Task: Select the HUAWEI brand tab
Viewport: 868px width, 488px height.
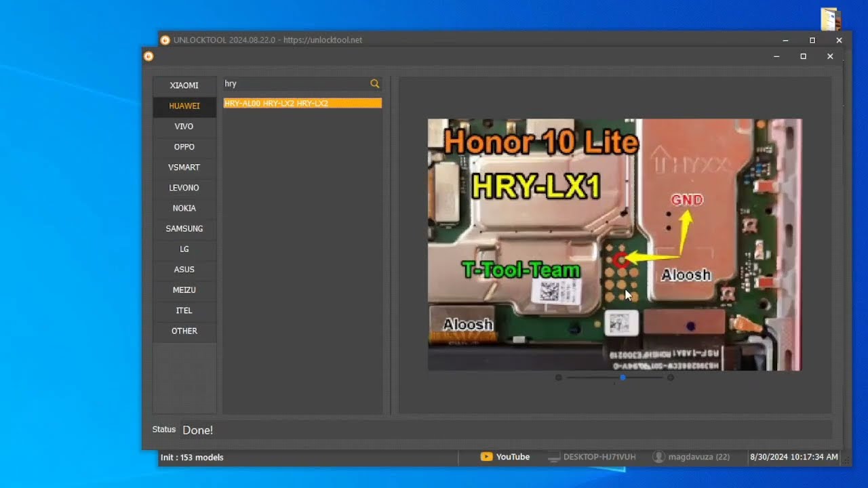Action: click(x=184, y=106)
